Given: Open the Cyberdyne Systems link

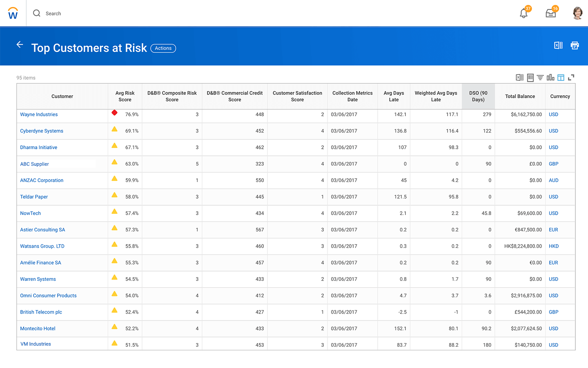Looking at the screenshot, I should [42, 131].
